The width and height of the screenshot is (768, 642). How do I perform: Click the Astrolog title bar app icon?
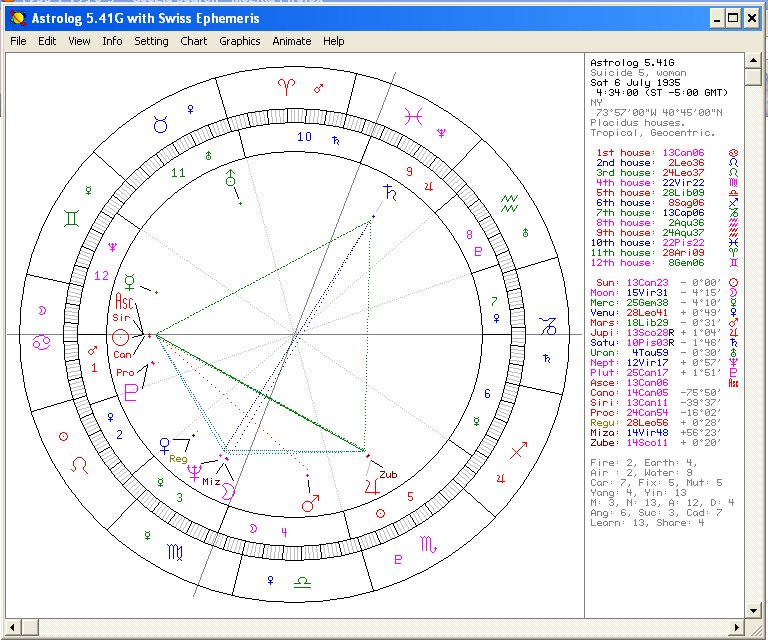pyautogui.click(x=18, y=19)
